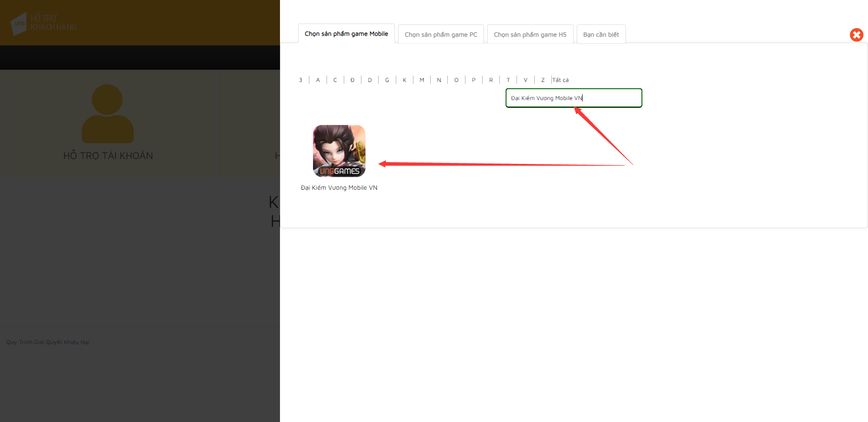Filter games by letter R

491,80
